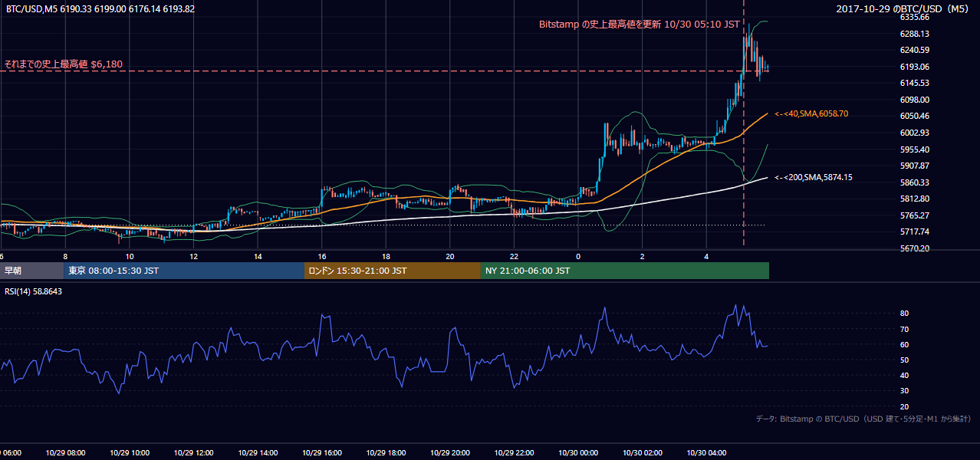980x460 pixels.
Task: Click the previous all-time-high $6,180 label
Action: (63, 64)
